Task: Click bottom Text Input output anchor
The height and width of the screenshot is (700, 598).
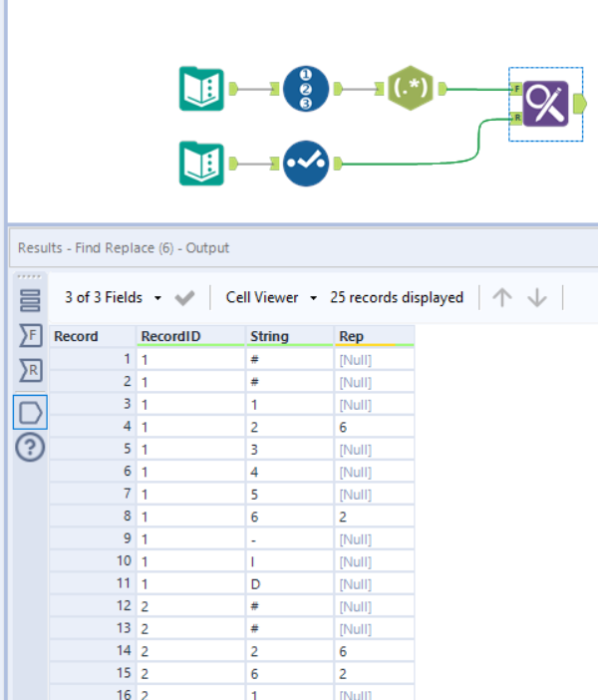Action: 234,164
